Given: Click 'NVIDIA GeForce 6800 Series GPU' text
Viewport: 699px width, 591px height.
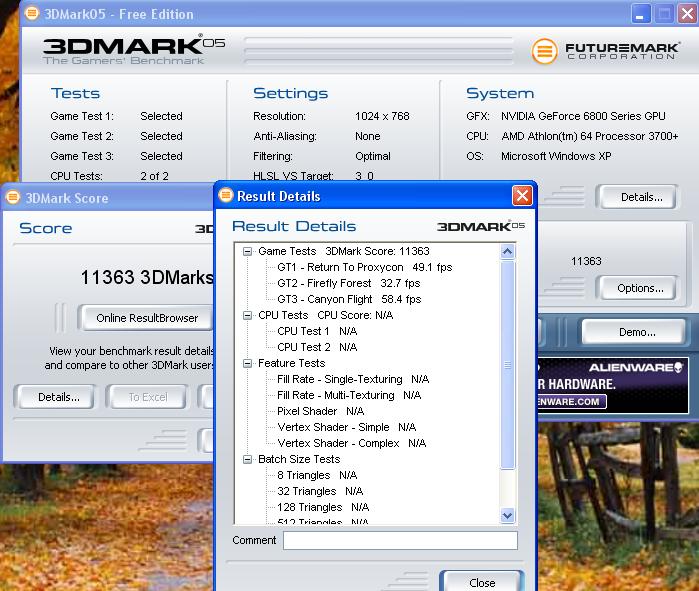Looking at the screenshot, I should (x=583, y=116).
